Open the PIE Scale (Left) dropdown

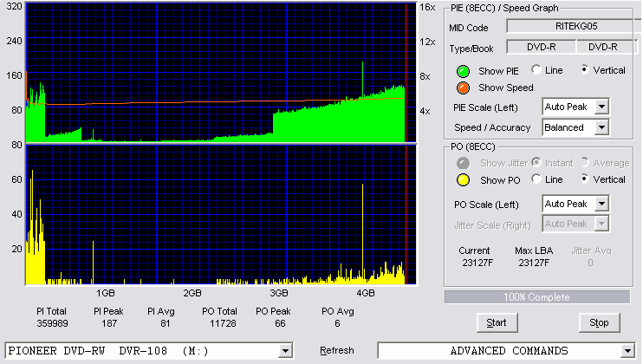601,107
